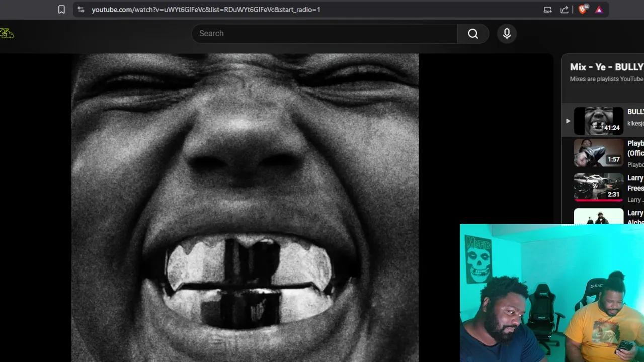Open site settings icon beside the URL
Viewport: 644px width, 362px height.
click(x=81, y=9)
